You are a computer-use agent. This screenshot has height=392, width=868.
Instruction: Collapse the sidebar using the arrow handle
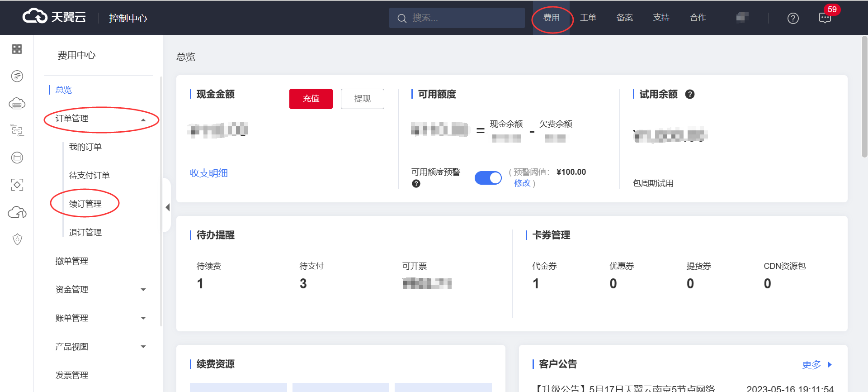click(167, 207)
